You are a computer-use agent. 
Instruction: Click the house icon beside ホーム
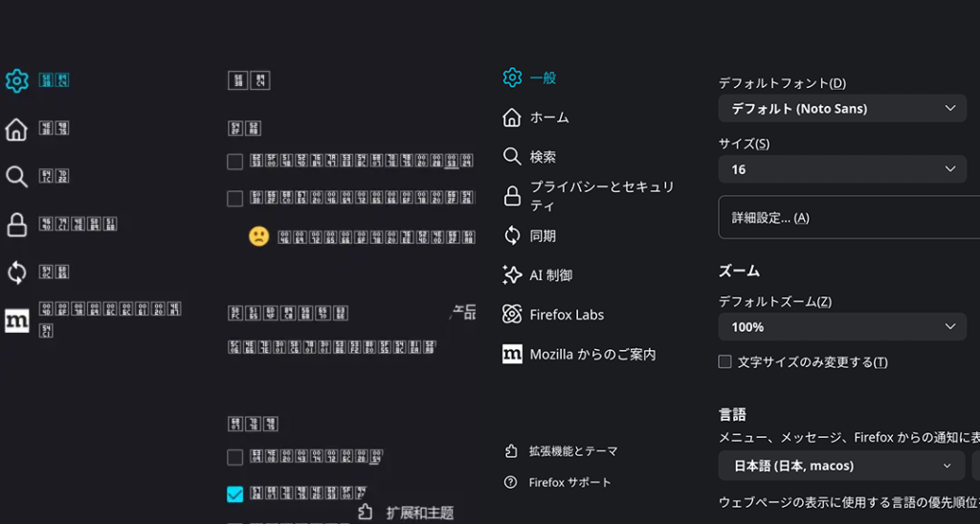click(x=512, y=118)
